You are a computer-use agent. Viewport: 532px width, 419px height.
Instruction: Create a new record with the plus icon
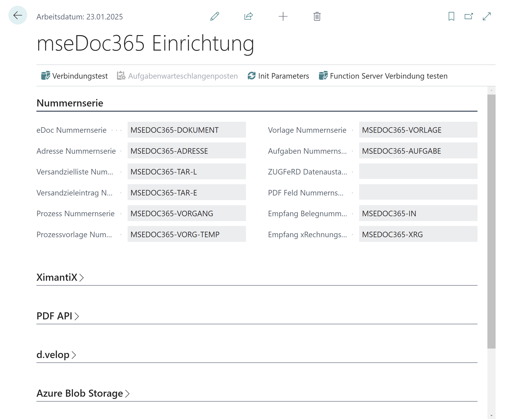pos(283,16)
